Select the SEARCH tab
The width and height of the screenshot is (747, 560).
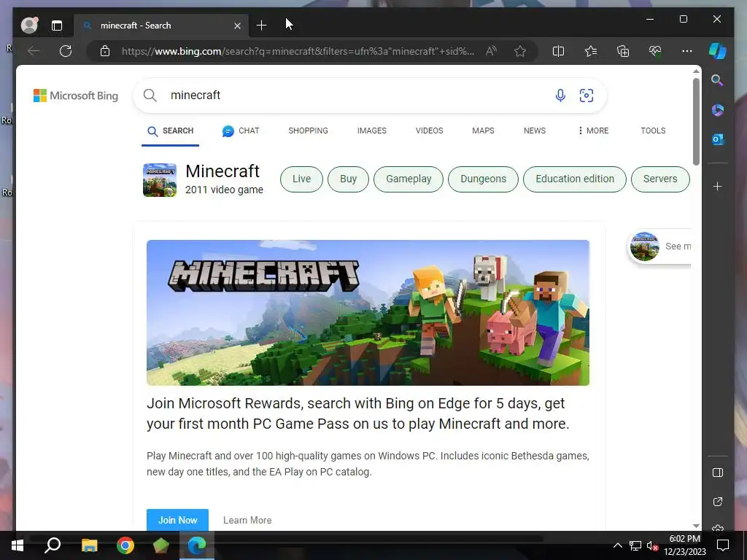coord(170,131)
